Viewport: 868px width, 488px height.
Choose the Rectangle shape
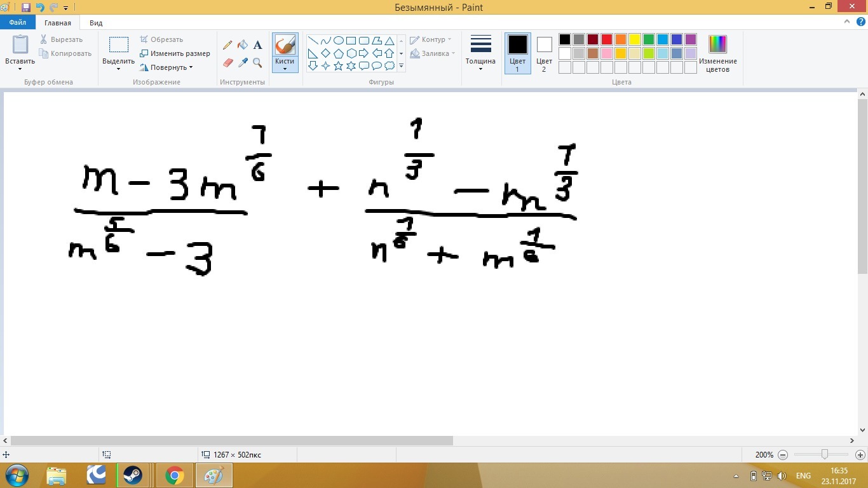coord(351,41)
